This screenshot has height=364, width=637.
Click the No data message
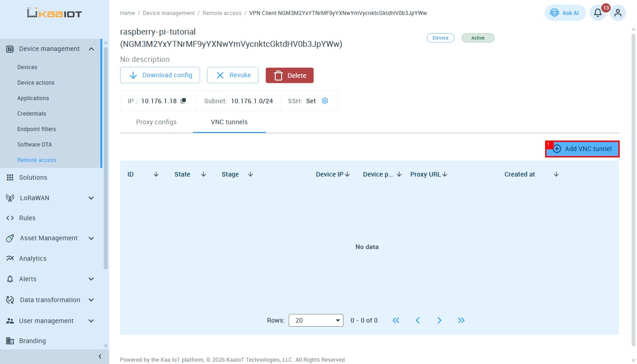(367, 247)
